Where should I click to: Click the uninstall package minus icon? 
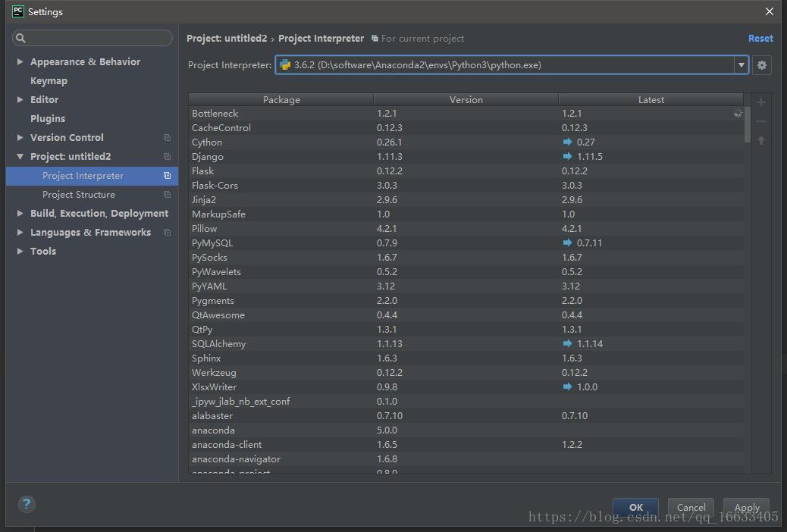pyautogui.click(x=761, y=121)
